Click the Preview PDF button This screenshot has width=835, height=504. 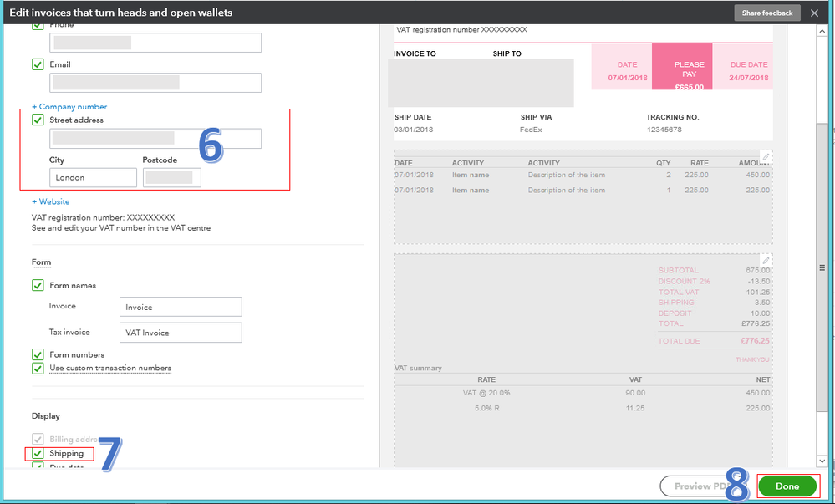point(702,486)
